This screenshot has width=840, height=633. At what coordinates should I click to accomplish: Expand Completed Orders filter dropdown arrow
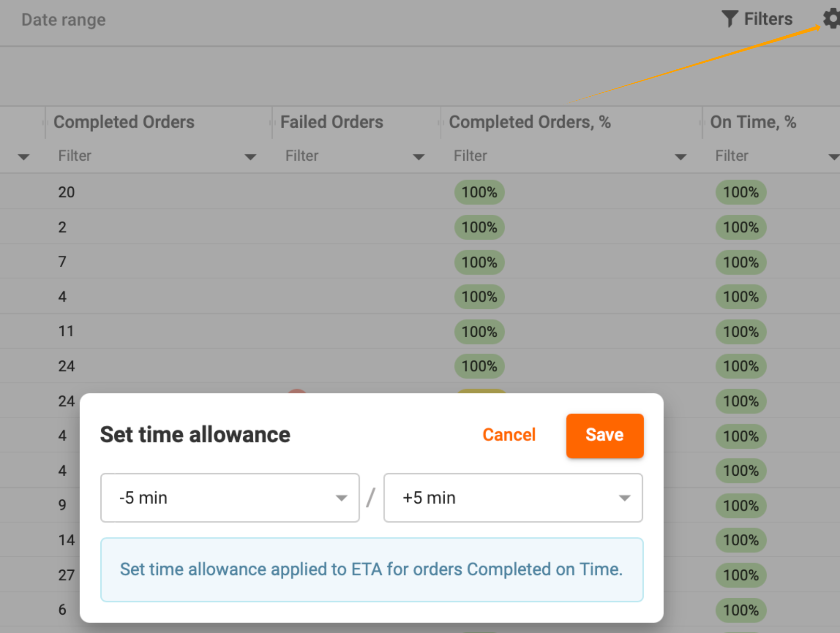pos(250,157)
